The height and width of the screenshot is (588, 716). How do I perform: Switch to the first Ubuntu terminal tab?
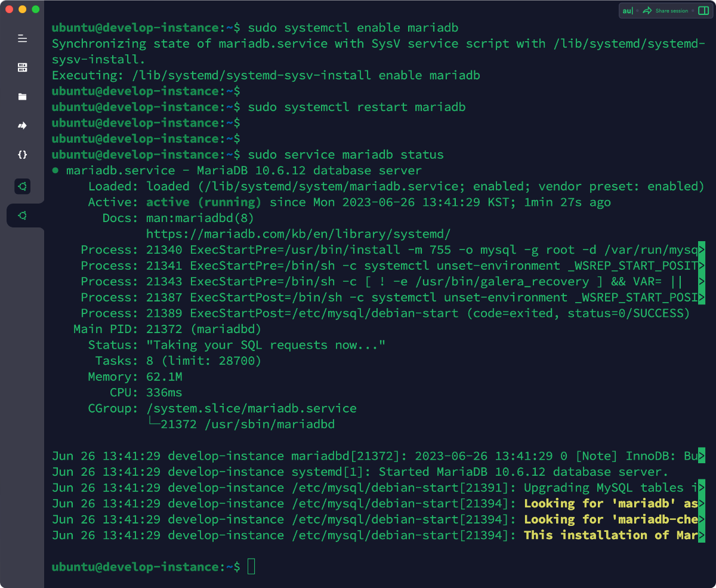(x=22, y=187)
